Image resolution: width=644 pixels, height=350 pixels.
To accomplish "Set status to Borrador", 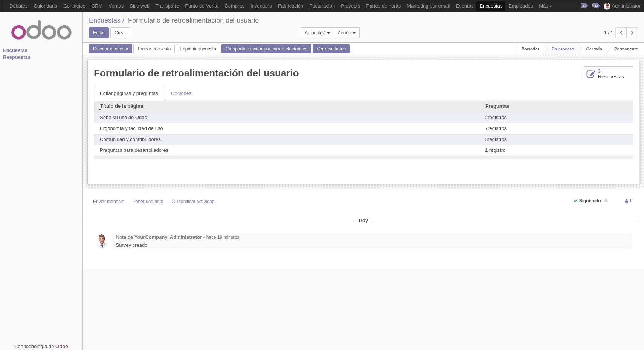I will point(530,49).
